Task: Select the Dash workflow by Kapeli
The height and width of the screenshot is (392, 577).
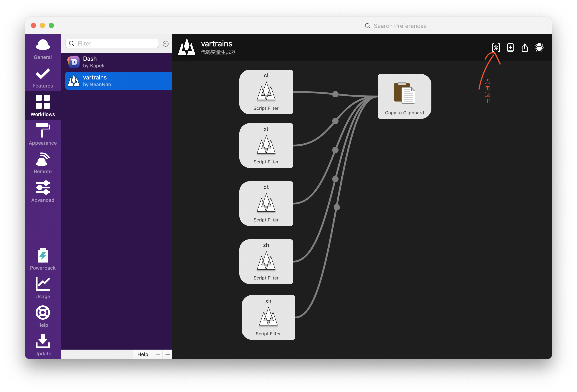Action: (119, 62)
